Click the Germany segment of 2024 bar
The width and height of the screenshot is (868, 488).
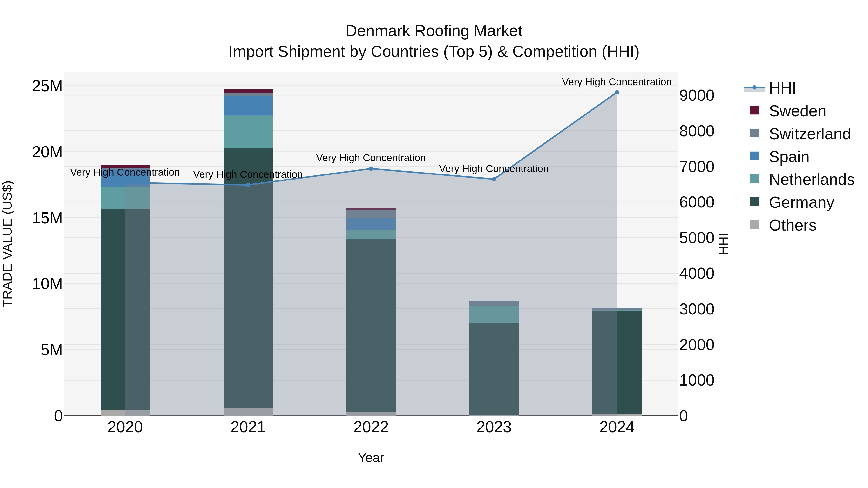617,362
